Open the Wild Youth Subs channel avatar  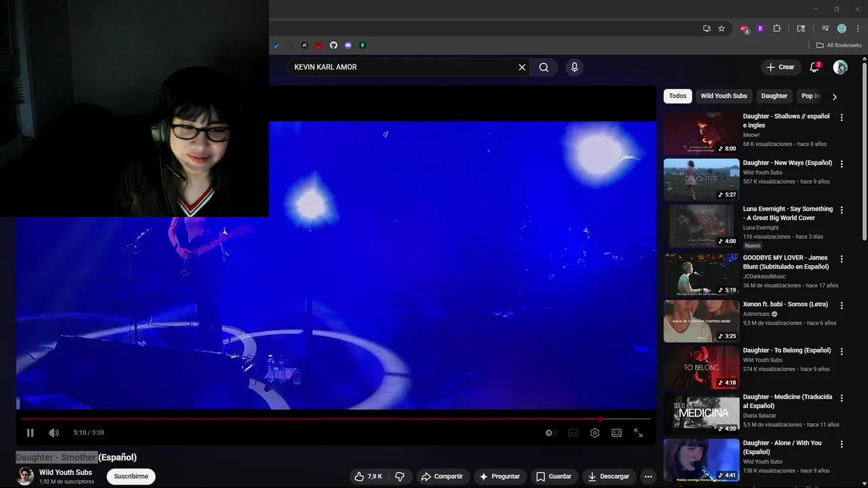pyautogui.click(x=26, y=476)
